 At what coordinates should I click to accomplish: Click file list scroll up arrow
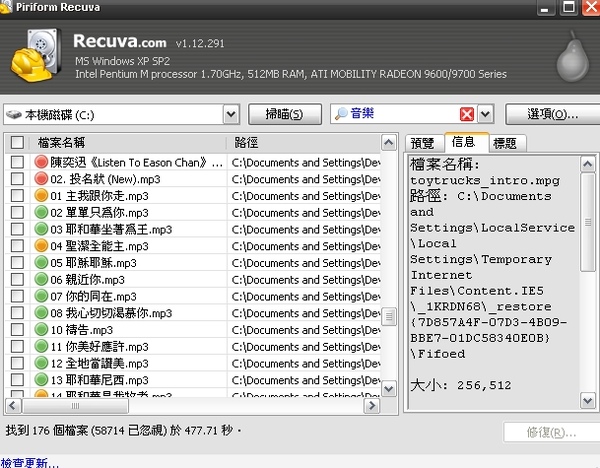pos(389,143)
